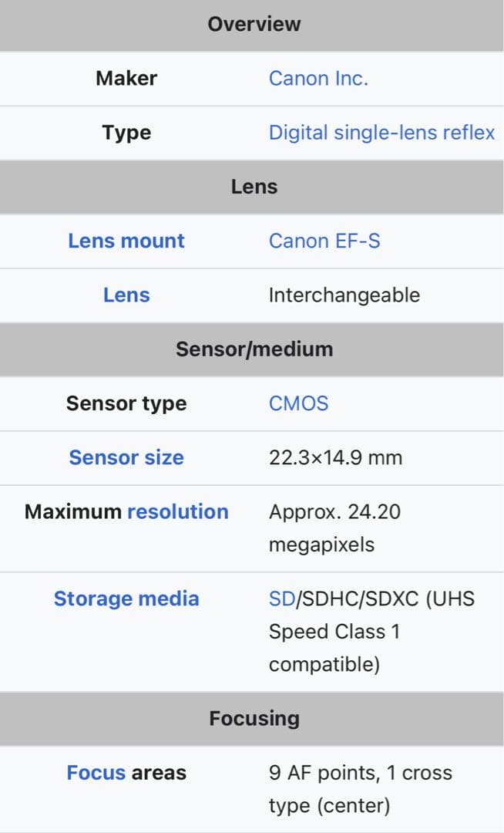The width and height of the screenshot is (504, 833).
Task: Click the Focusing section header
Action: 254,719
